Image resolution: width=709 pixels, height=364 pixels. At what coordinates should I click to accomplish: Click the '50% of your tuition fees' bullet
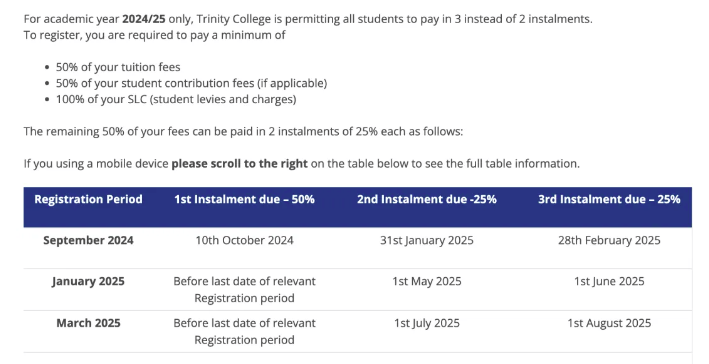click(118, 67)
